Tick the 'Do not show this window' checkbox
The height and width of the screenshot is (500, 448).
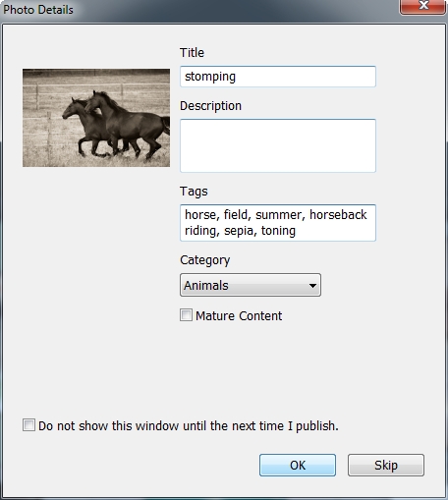point(28,425)
